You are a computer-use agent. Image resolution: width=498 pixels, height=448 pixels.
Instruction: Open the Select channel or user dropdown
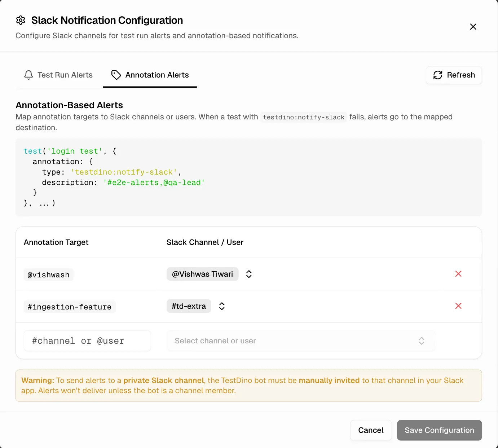[x=301, y=341]
